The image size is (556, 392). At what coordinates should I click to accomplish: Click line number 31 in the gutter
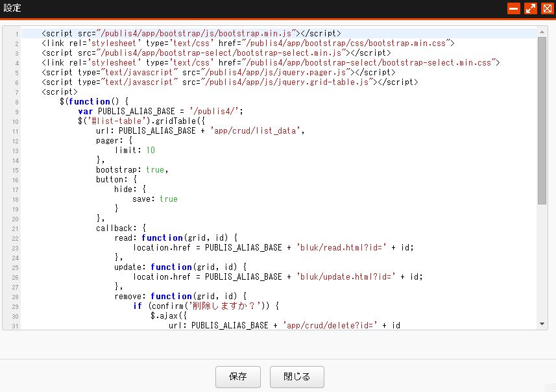tap(16, 326)
